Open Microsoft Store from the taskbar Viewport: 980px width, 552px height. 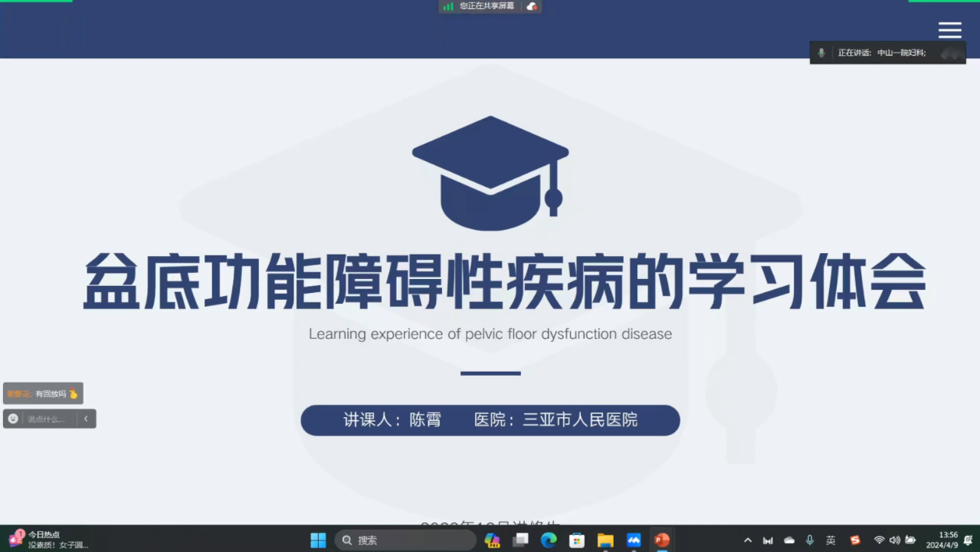coord(577,540)
